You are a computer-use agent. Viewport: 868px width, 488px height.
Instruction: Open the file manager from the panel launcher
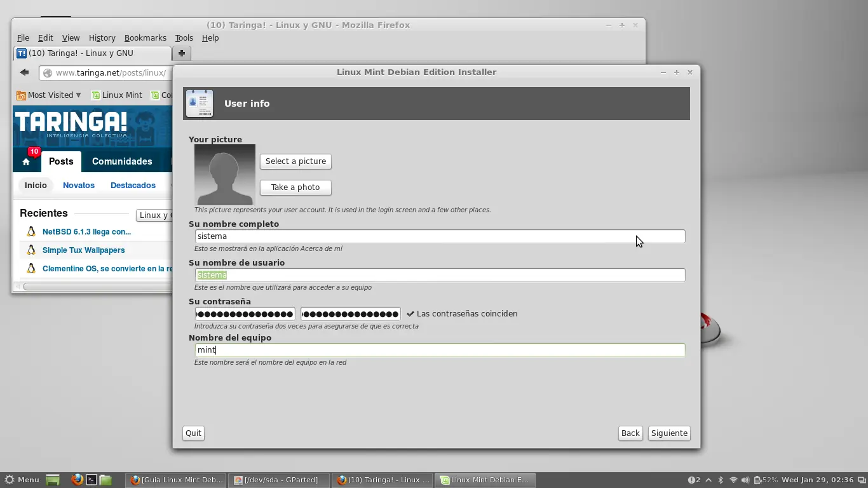pos(105,480)
